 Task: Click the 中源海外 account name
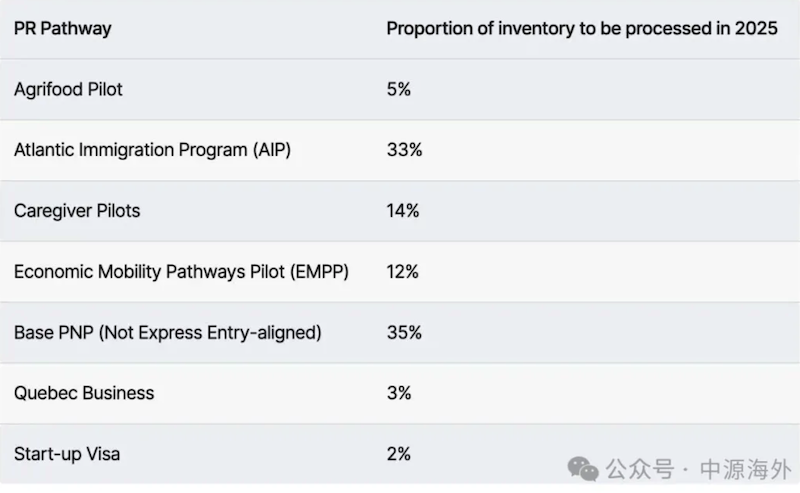pyautogui.click(x=743, y=468)
